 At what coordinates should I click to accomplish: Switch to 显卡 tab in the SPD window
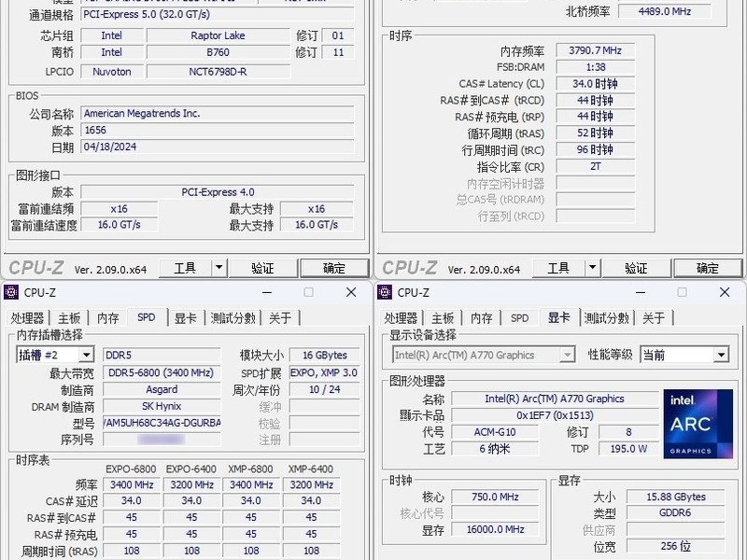pyautogui.click(x=185, y=318)
